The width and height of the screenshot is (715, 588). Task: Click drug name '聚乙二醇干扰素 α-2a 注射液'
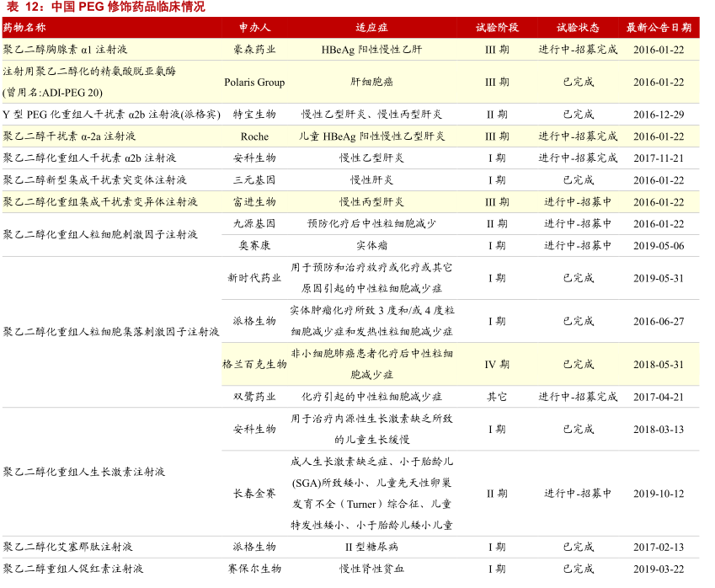[69, 136]
